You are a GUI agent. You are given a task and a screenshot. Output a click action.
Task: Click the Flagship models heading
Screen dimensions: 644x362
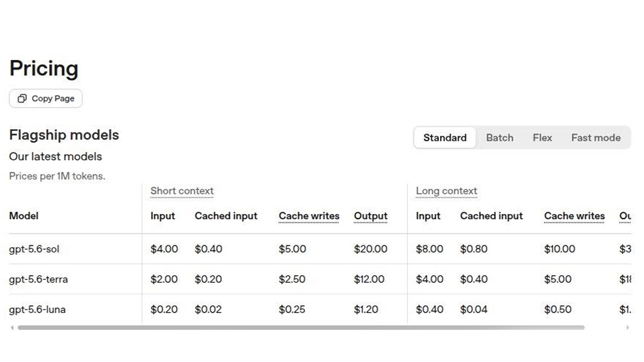pos(64,135)
